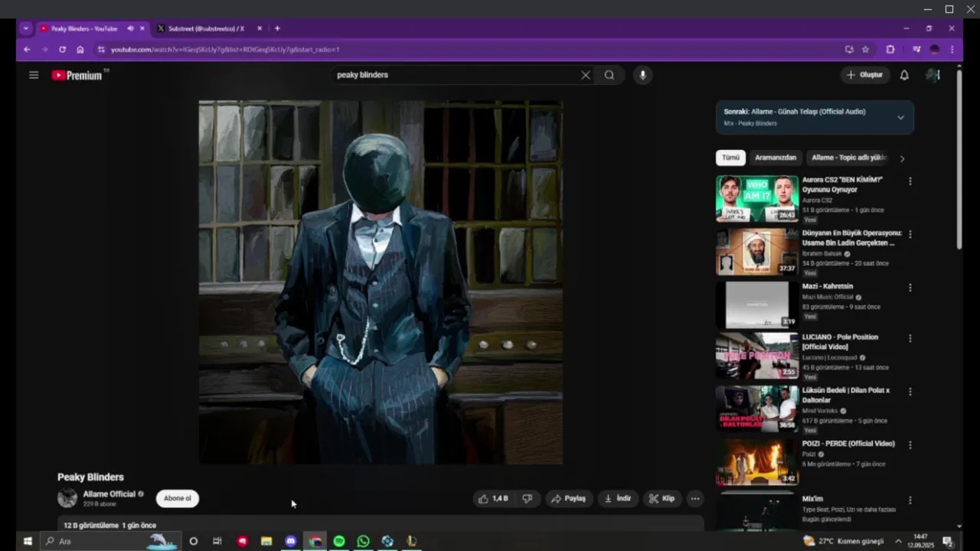Switch to the Peaky Blinders YouTube tab
The height and width of the screenshot is (551, 980).
coord(83,28)
